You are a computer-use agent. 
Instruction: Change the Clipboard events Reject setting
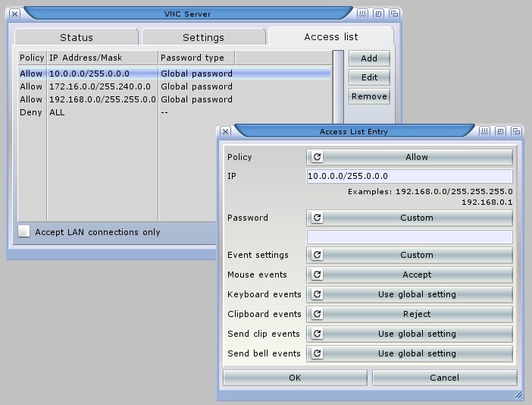[410, 314]
